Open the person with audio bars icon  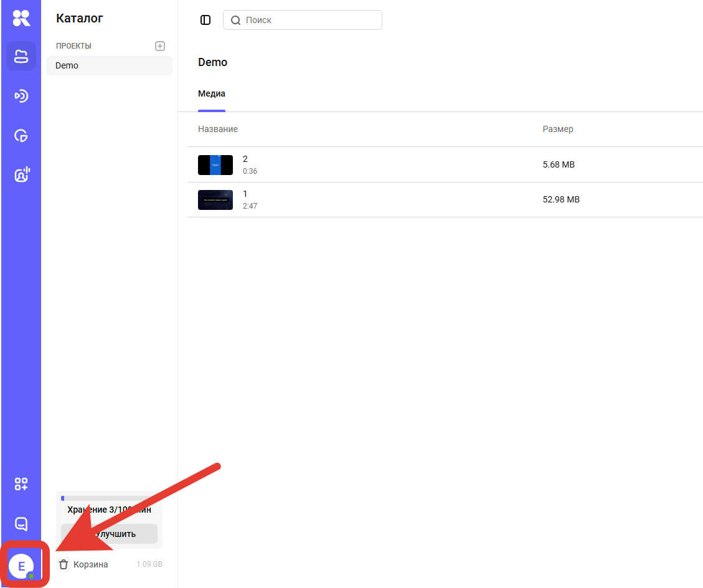(21, 175)
